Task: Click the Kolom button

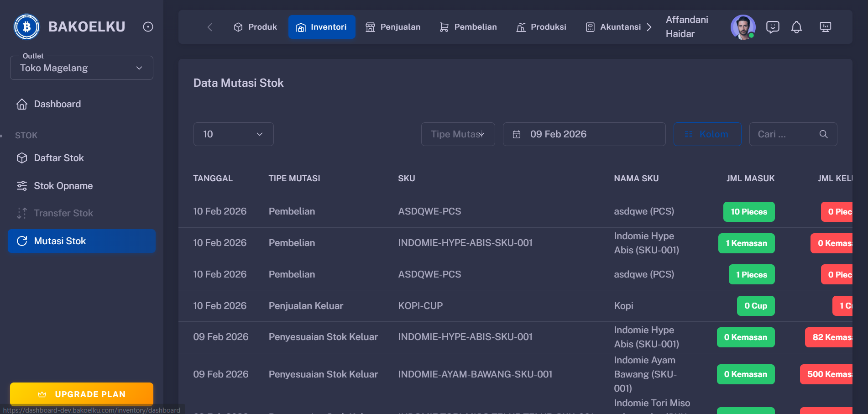Action: [x=707, y=134]
